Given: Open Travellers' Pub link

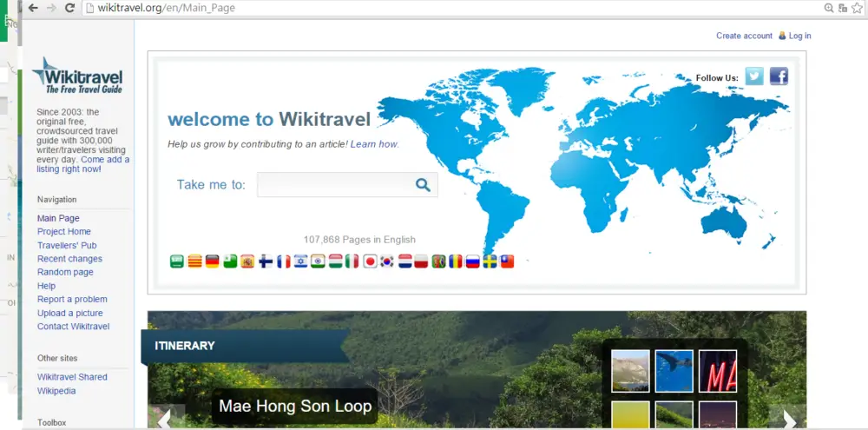Looking at the screenshot, I should (x=67, y=246).
